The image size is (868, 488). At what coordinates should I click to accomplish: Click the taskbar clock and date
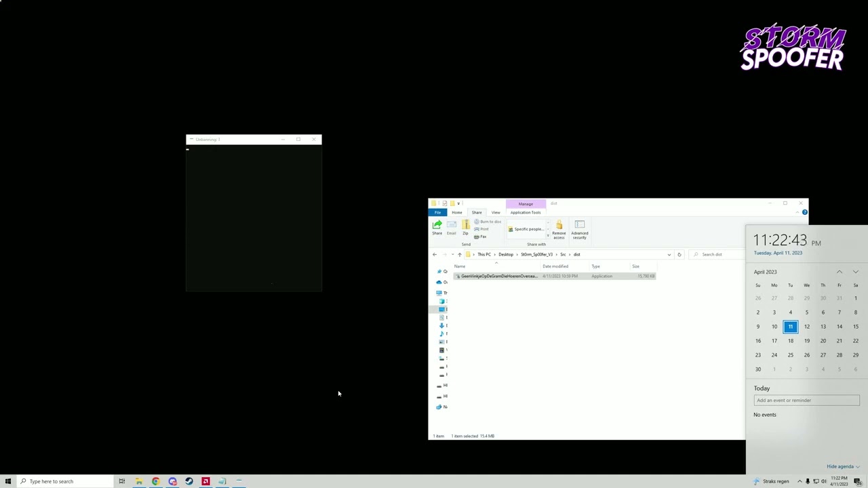pyautogui.click(x=839, y=481)
